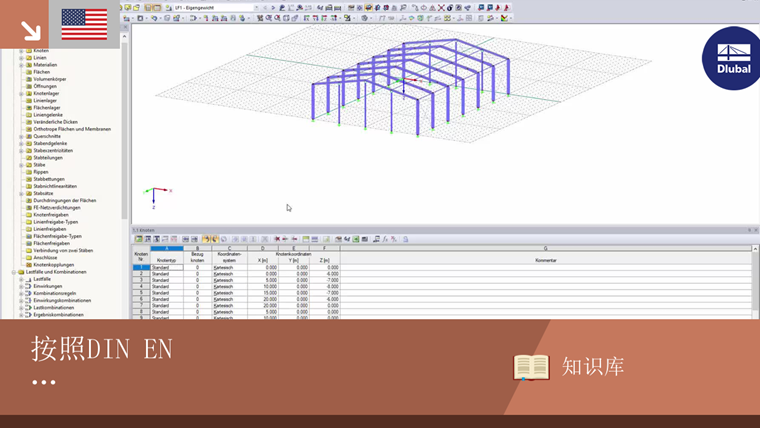760x428 pixels.
Task: Expand the Materialien tree node
Action: (x=21, y=65)
